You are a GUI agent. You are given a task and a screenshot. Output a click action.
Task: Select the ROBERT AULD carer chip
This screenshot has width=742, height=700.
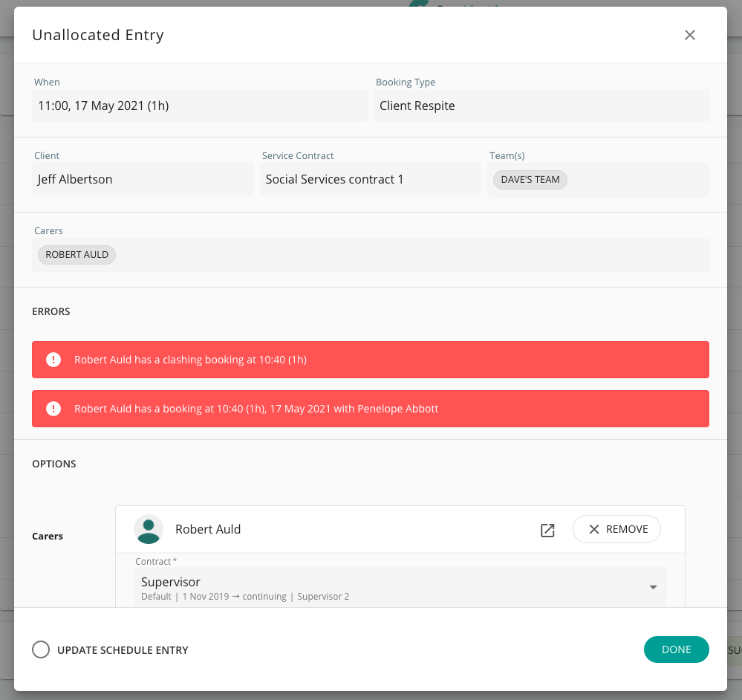coord(77,255)
